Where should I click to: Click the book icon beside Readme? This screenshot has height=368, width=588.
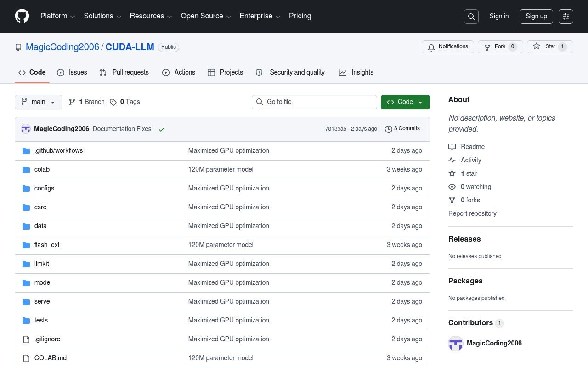(x=452, y=147)
